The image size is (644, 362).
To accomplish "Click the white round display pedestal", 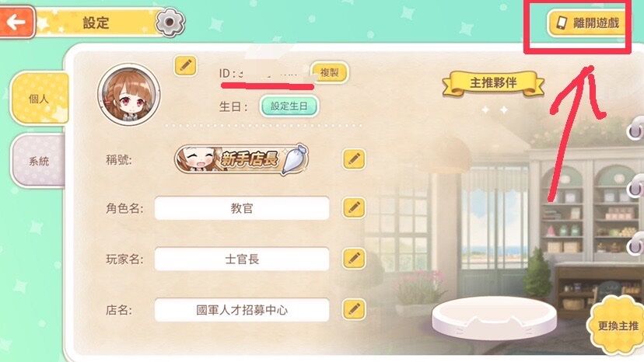I will [x=494, y=319].
